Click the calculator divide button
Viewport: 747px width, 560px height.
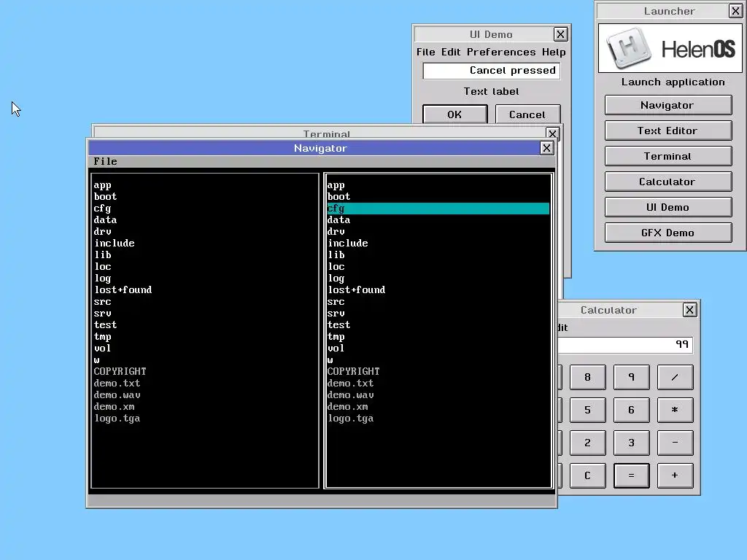(675, 377)
